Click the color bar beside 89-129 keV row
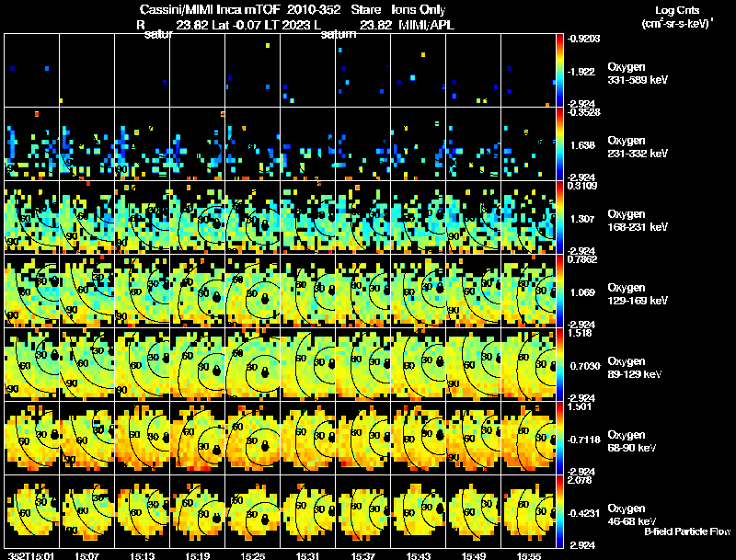Image resolution: width=736 pixels, height=560 pixels. (559, 364)
